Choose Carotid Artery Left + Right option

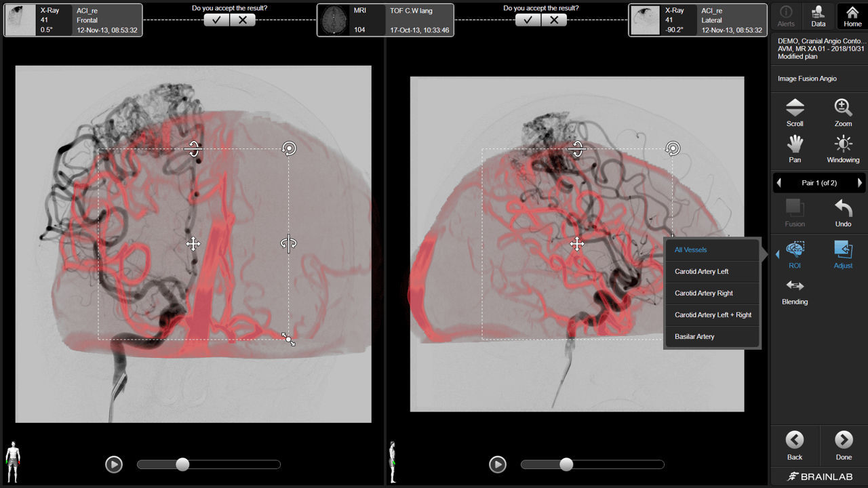712,314
